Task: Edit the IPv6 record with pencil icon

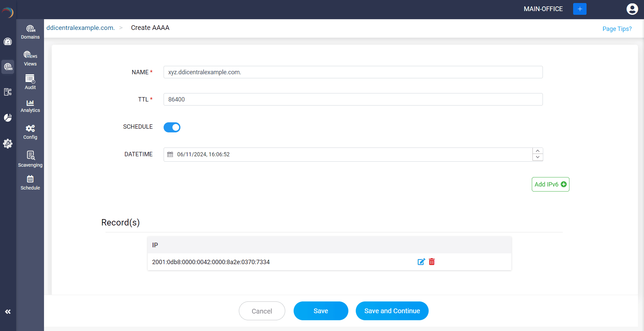Action: tap(421, 262)
